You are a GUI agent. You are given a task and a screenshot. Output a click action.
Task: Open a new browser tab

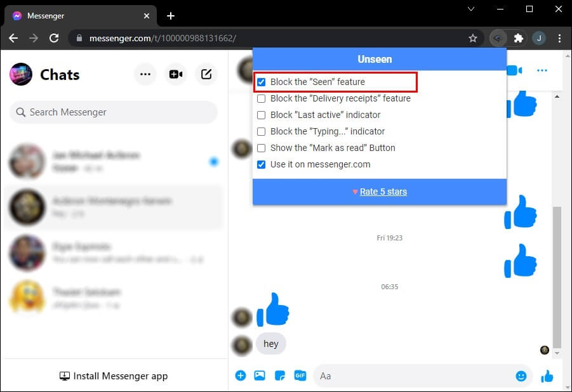(170, 16)
